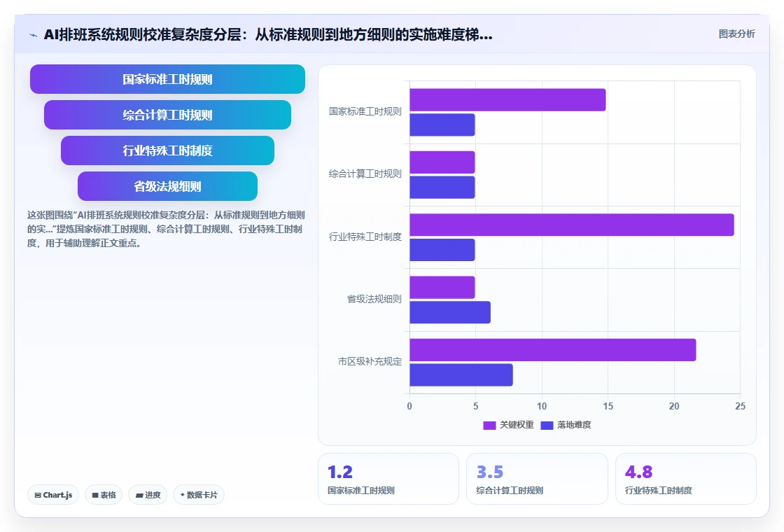Click the purple bar for 省级法规细则
This screenshot has width=784, height=532.
pos(442,288)
